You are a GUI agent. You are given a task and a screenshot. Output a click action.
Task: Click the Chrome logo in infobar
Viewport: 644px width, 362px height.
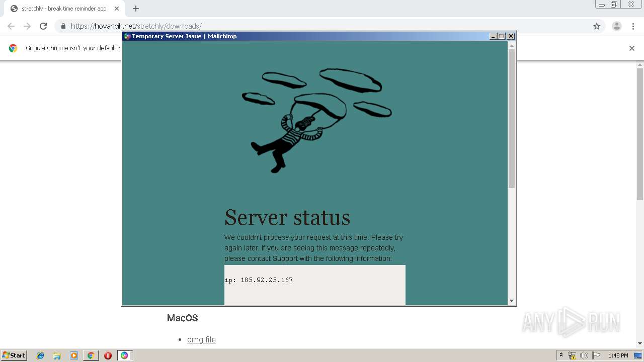coord(13,48)
